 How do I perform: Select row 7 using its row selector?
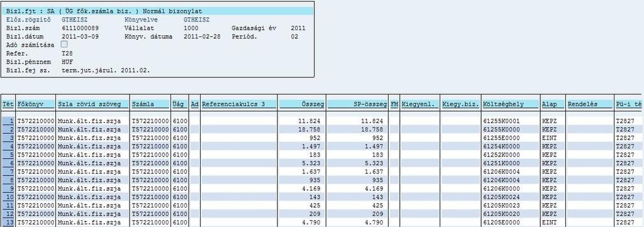pos(8,172)
